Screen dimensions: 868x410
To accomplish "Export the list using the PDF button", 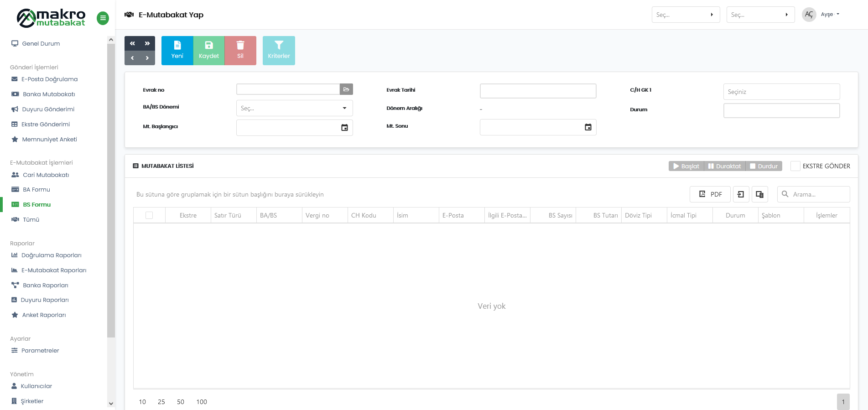I will pos(710,194).
